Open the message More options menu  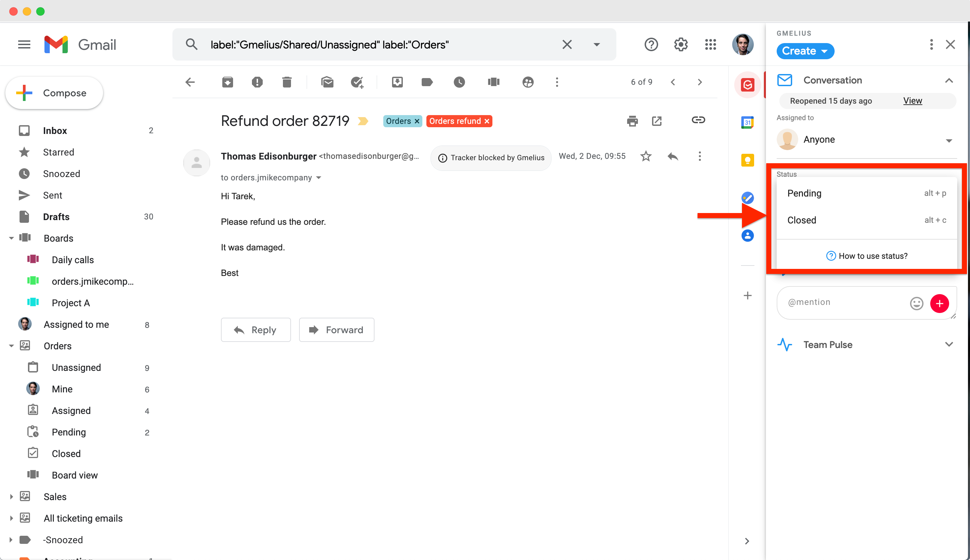coord(700,156)
